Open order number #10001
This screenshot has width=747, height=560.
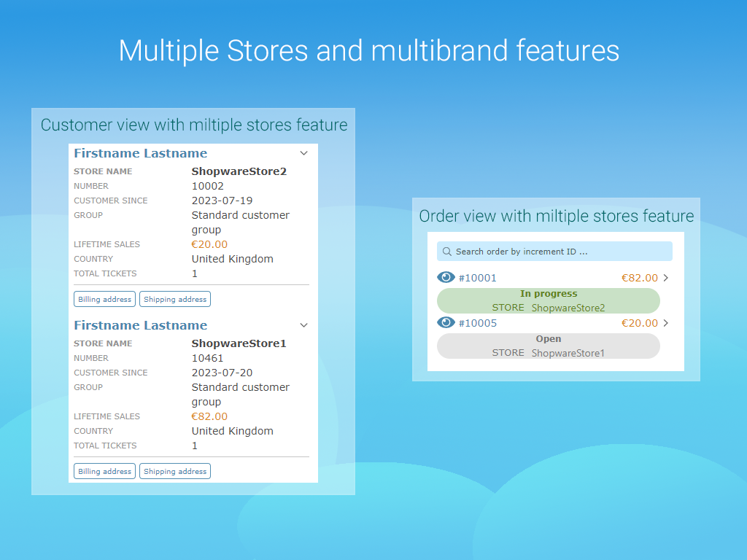478,278
